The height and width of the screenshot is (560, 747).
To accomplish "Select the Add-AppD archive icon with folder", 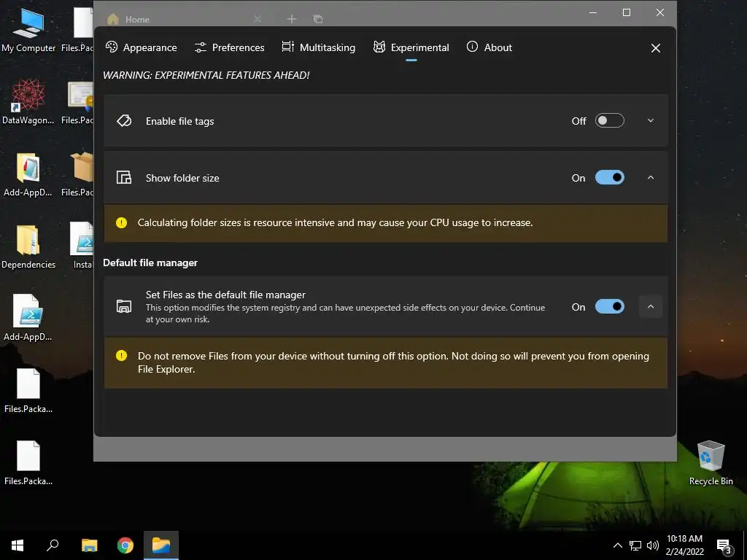I will tap(28, 175).
